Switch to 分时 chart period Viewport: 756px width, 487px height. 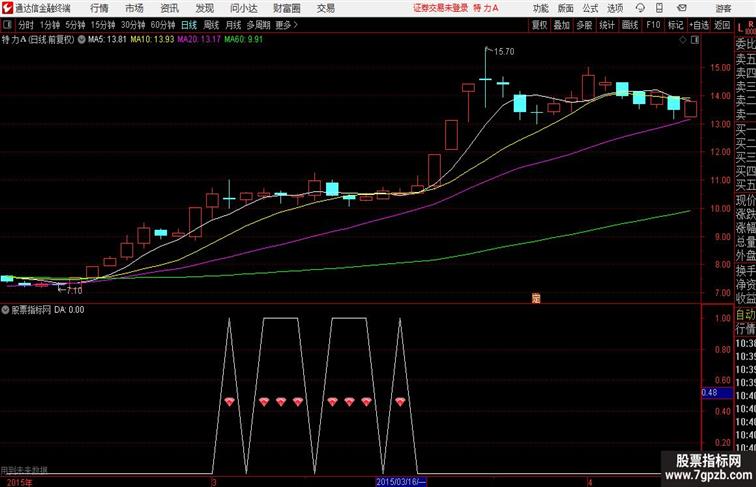click(26, 25)
